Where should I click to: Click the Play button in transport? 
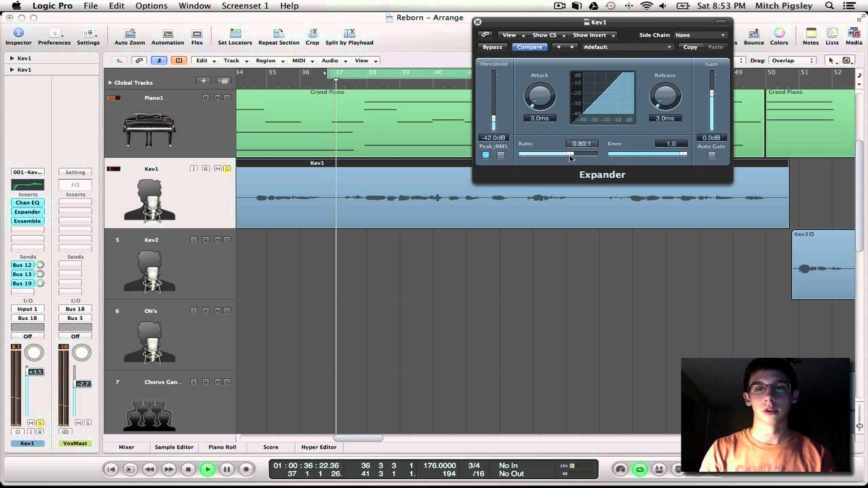coord(208,469)
